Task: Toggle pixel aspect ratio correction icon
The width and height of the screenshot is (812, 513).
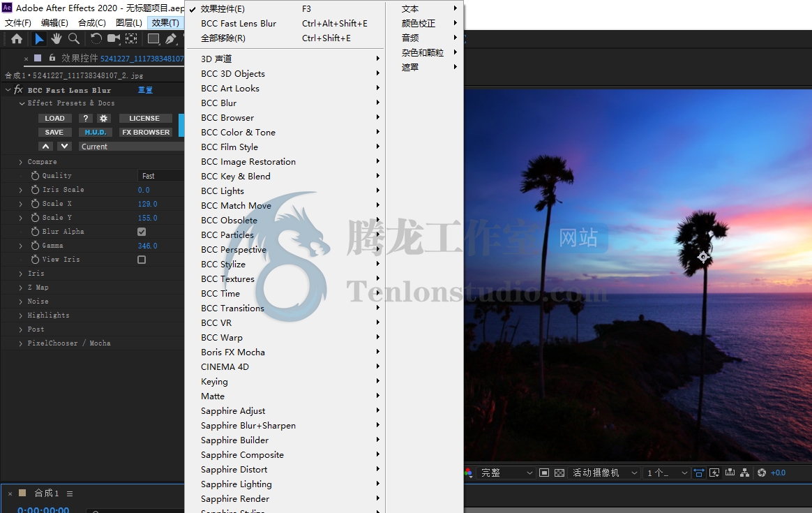Action: point(698,473)
